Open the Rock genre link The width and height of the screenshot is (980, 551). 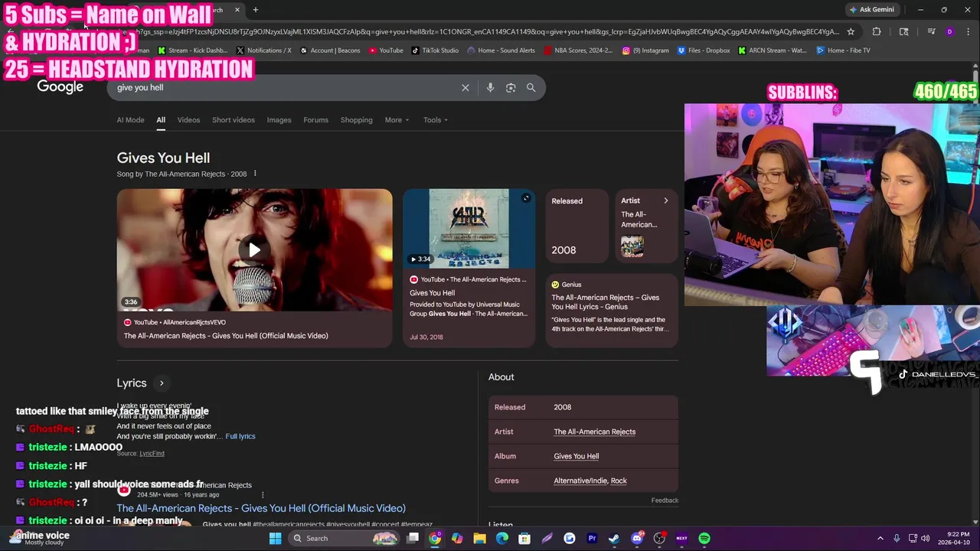[619, 481]
